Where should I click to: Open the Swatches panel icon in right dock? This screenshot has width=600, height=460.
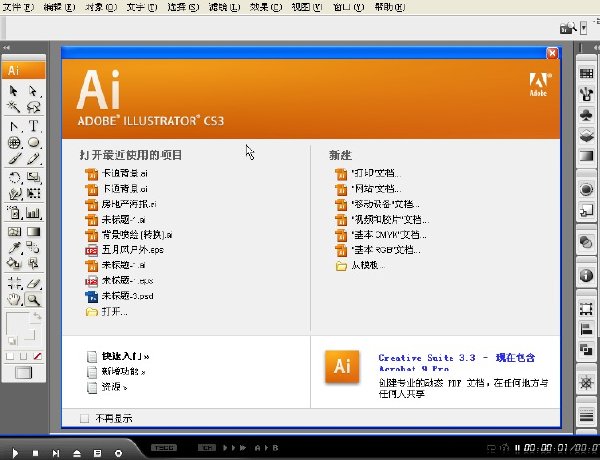586,73
